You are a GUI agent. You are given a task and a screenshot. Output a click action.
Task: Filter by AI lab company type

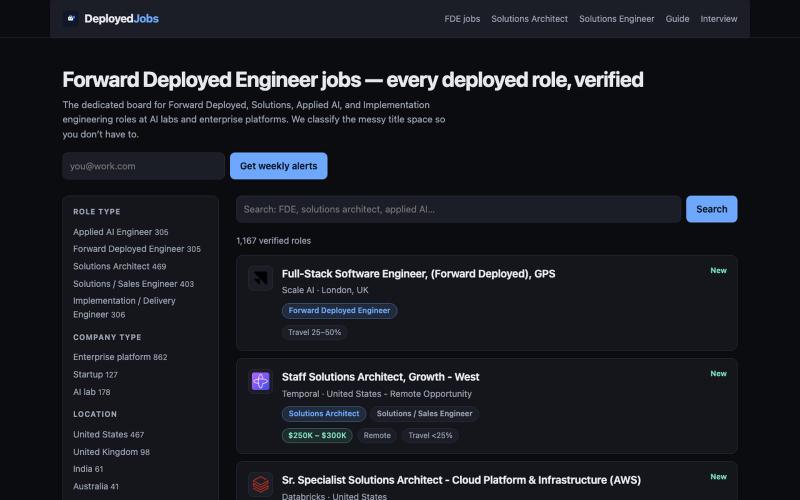click(x=91, y=392)
